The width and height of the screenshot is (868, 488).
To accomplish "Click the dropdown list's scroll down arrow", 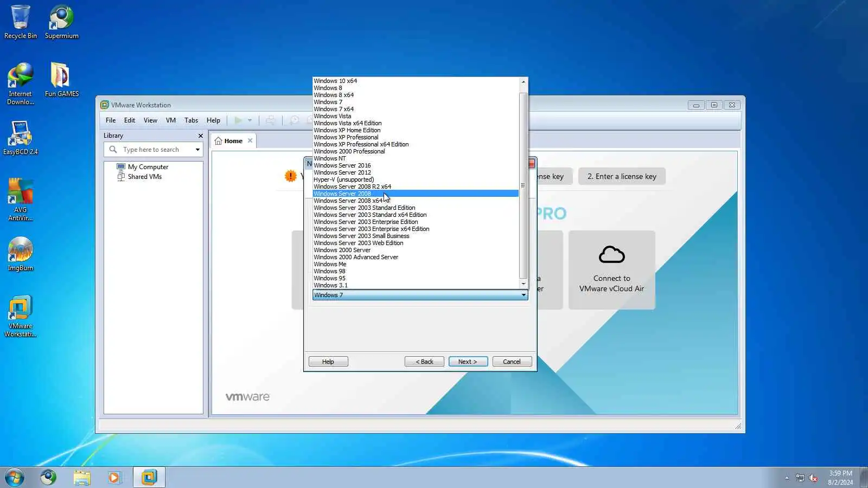I will [524, 284].
